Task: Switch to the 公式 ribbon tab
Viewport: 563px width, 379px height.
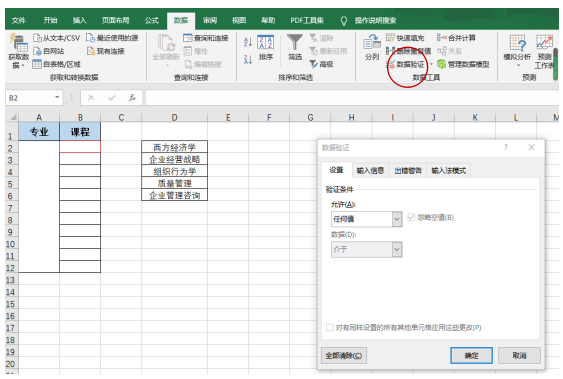Action: click(x=152, y=20)
